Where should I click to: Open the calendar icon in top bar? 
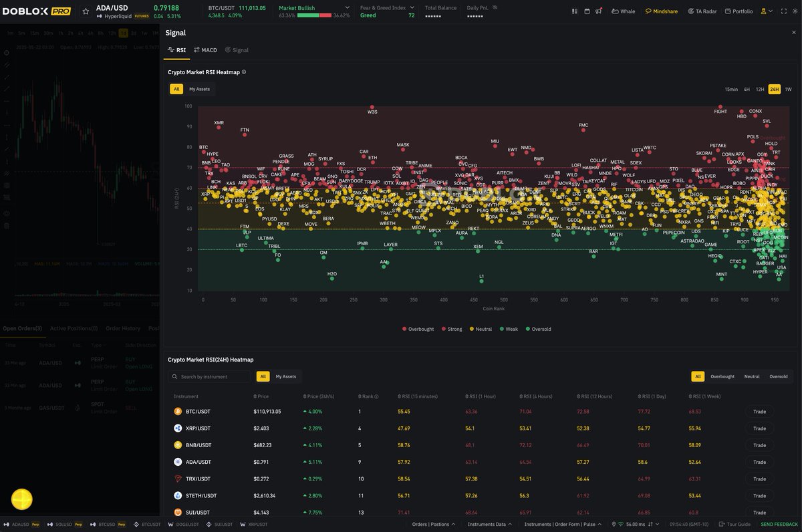(587, 11)
